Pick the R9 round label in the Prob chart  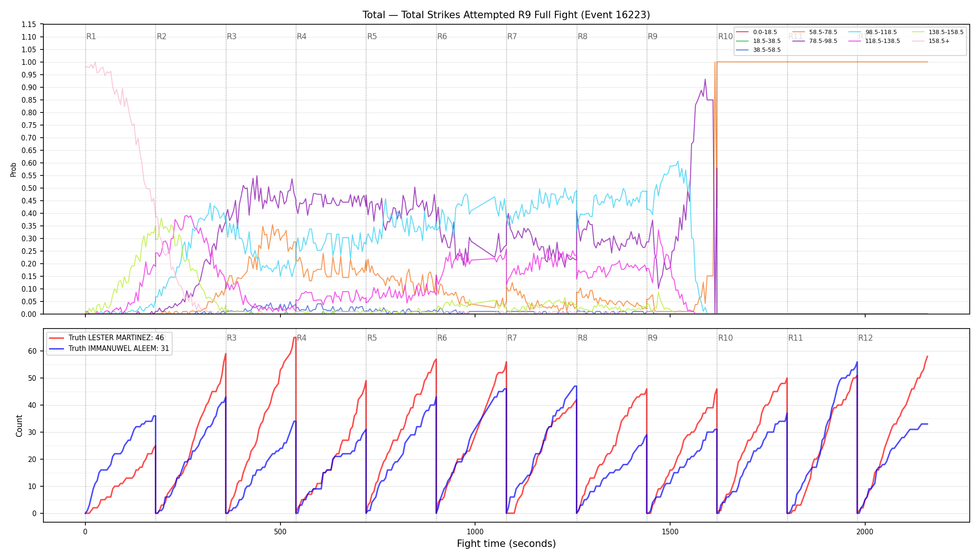point(652,36)
